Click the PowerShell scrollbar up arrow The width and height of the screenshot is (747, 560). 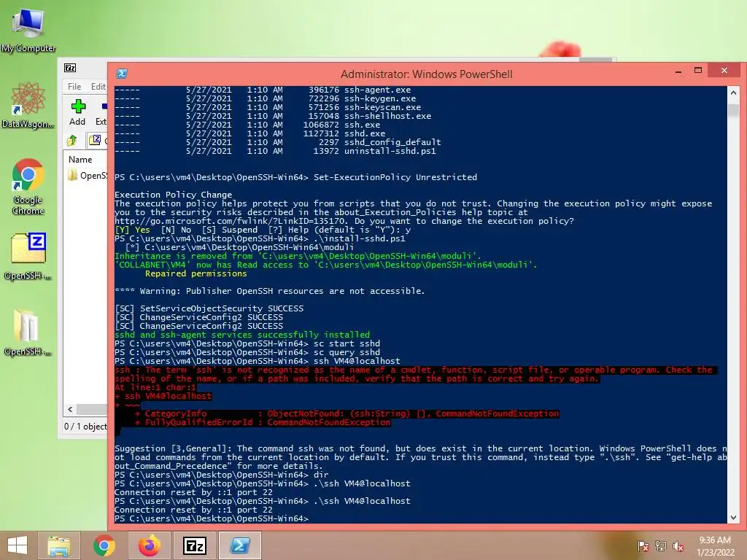click(x=733, y=93)
